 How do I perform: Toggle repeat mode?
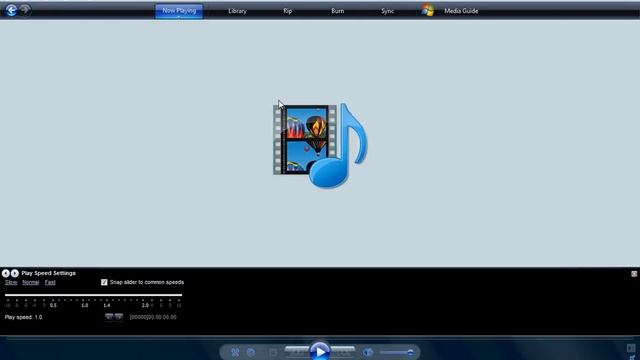coord(251,352)
